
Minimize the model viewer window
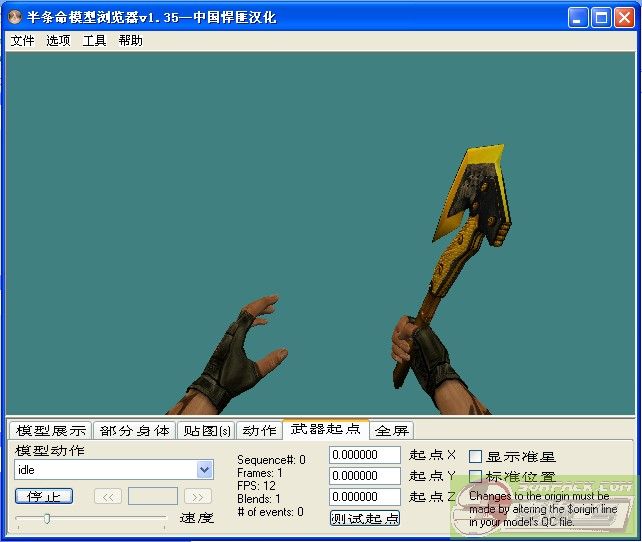579,17
